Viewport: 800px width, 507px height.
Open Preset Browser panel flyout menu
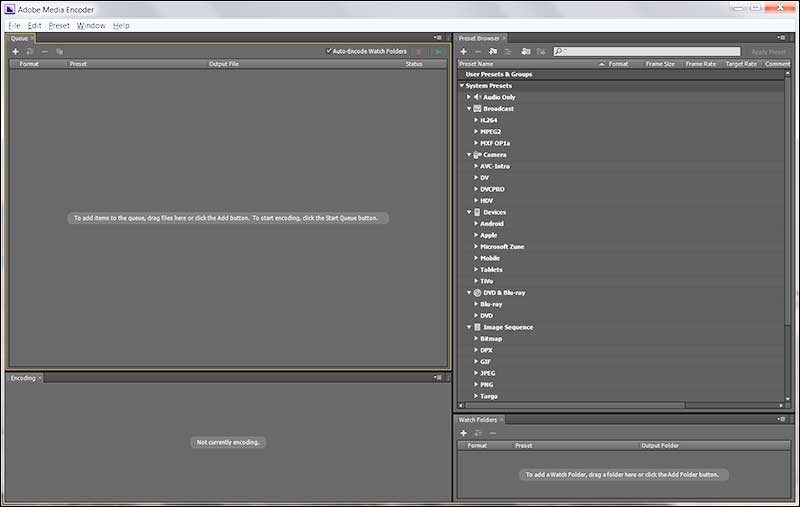pyautogui.click(x=781, y=38)
